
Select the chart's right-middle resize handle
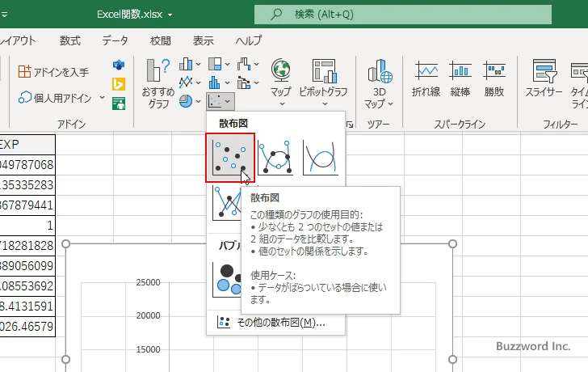(452, 359)
